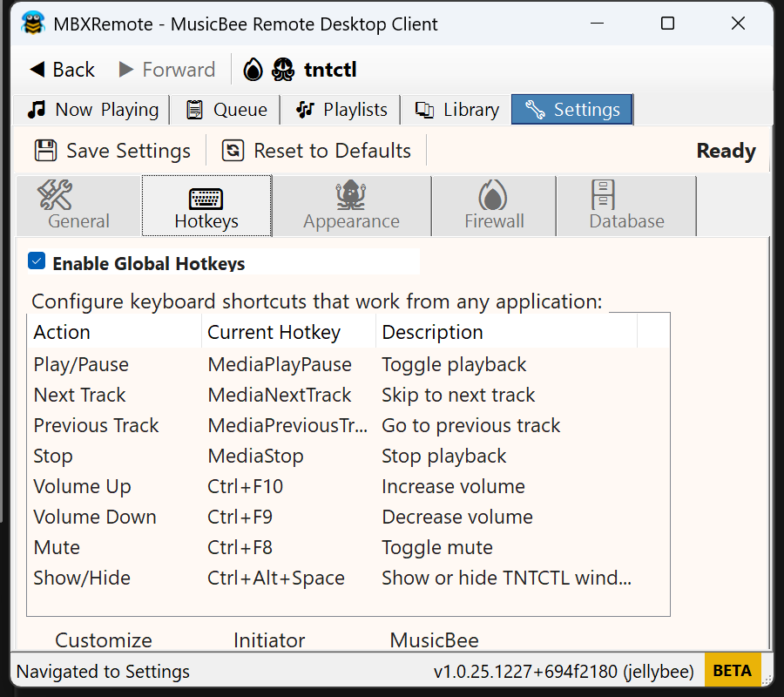Click the Reset to Defaults refresh icon
784x697 pixels.
click(x=233, y=150)
